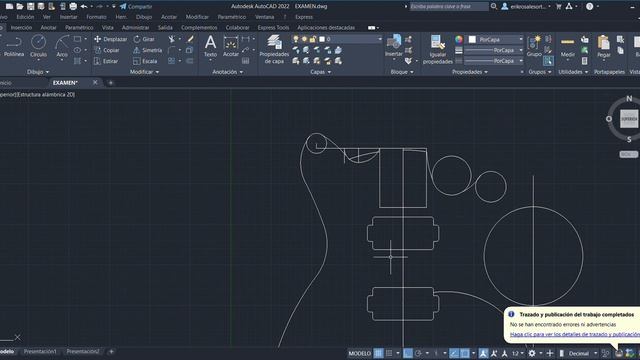
Task: Switch to the Vista ribbon tab
Action: coord(107,28)
